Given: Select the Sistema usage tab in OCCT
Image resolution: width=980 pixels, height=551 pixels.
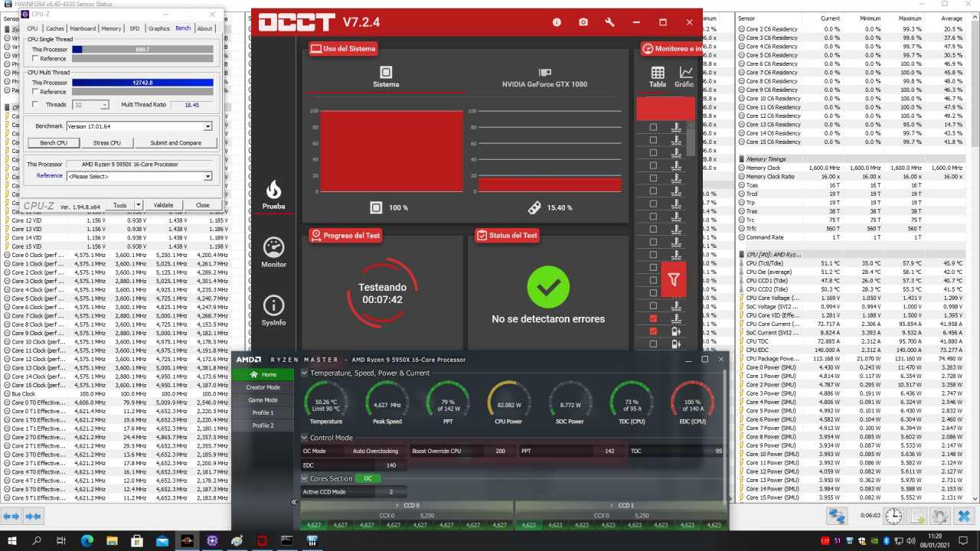Looking at the screenshot, I should pos(386,77).
